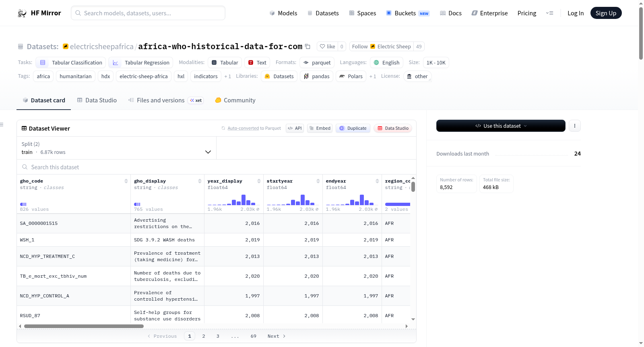Open the Spaces nav item
The image size is (644, 347).
pyautogui.click(x=362, y=13)
